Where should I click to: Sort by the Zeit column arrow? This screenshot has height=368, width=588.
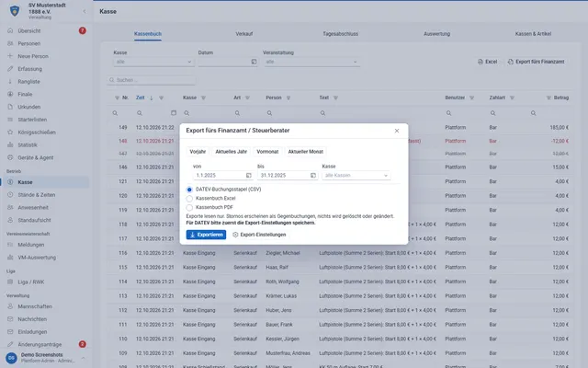151,98
